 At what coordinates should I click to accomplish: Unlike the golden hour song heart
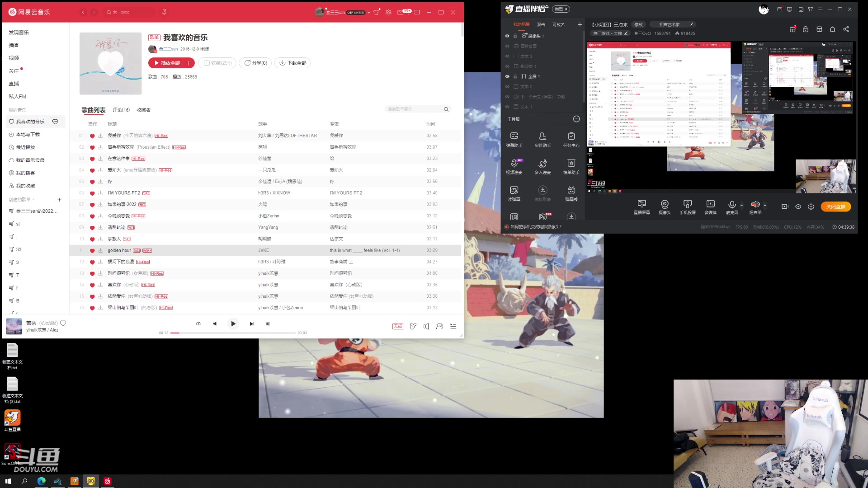pyautogui.click(x=92, y=251)
